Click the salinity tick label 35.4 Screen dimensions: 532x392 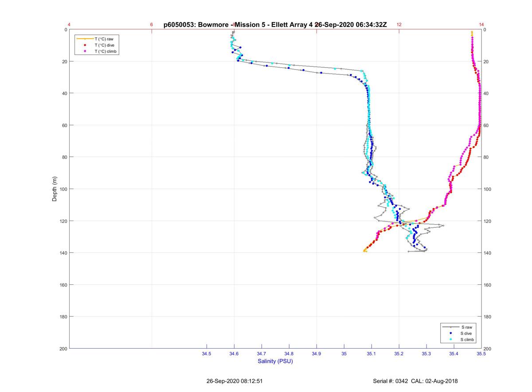click(454, 353)
